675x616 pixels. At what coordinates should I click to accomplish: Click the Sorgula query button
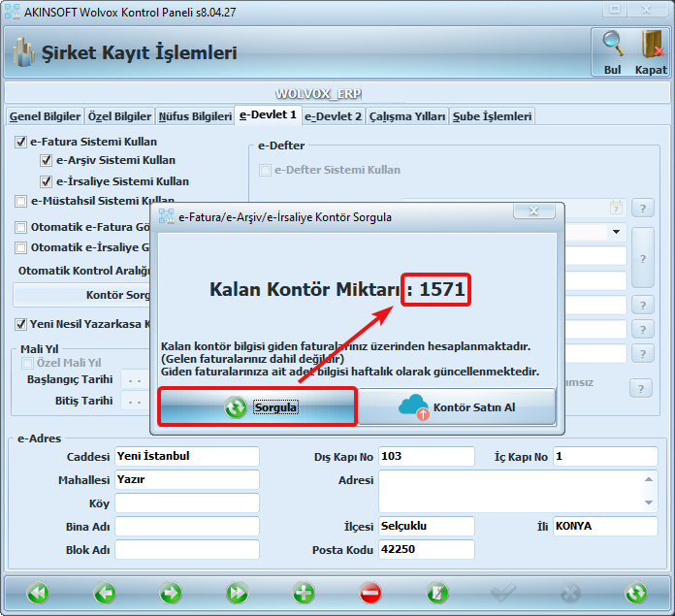point(258,407)
